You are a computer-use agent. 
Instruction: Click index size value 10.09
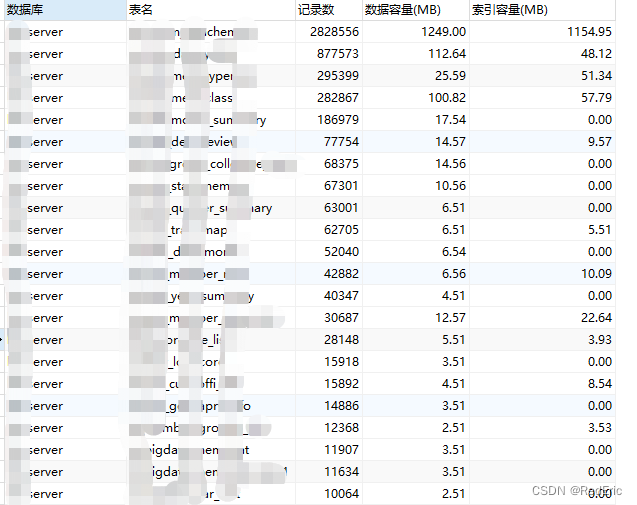(596, 273)
